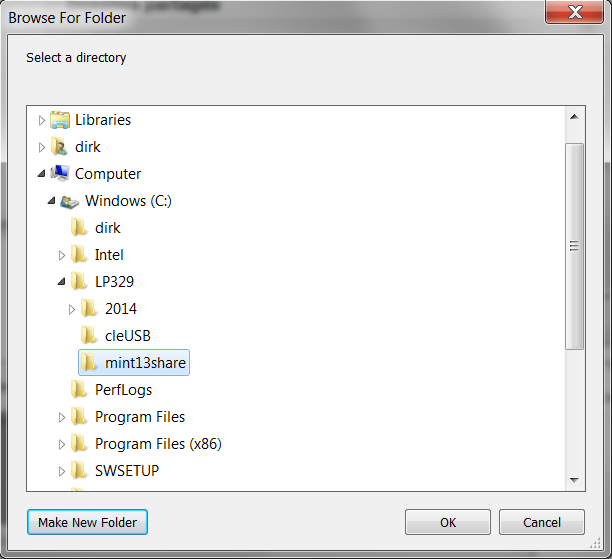This screenshot has width=612, height=559.
Task: Click the 2014 folder icon
Action: (x=89, y=309)
